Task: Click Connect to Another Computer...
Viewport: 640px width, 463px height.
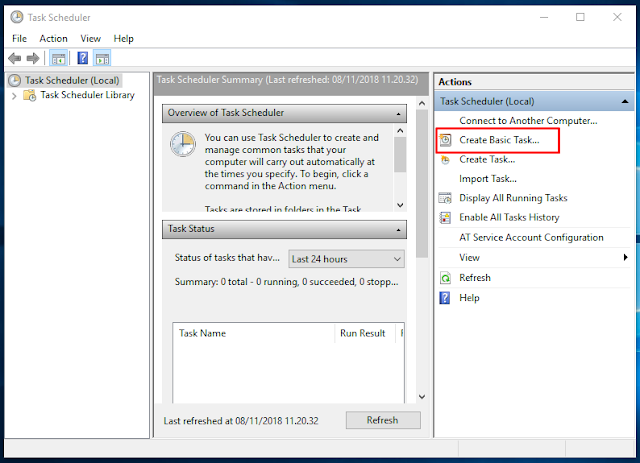Action: click(x=528, y=121)
